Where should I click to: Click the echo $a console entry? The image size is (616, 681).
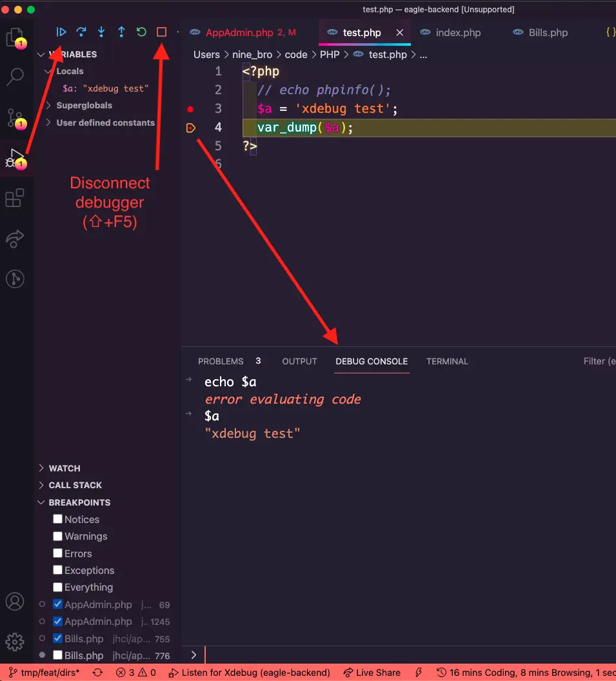coord(230,382)
